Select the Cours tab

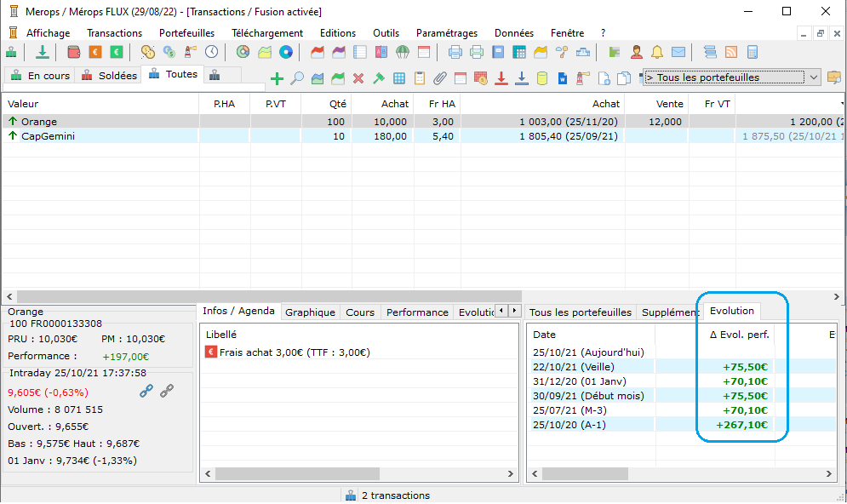[x=360, y=312]
